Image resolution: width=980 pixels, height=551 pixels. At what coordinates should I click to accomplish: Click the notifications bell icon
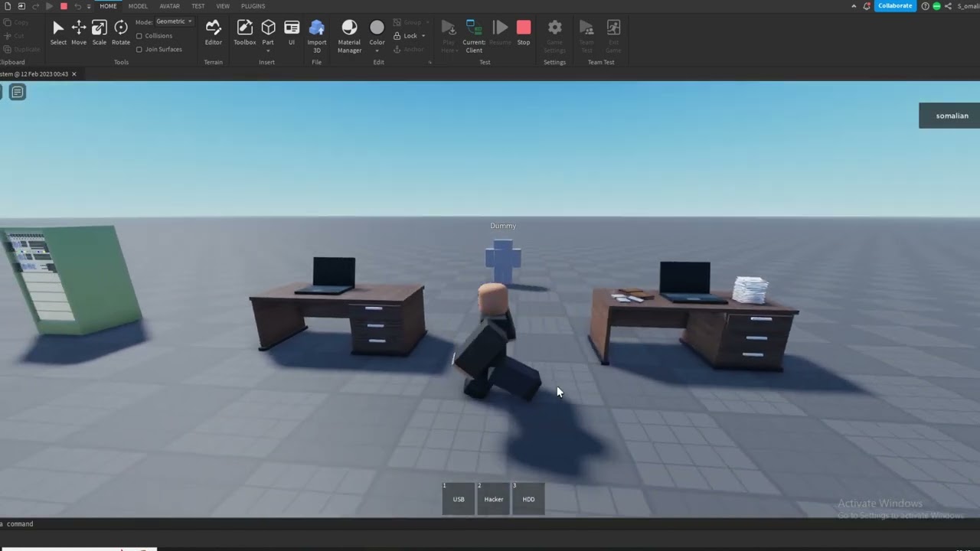867,6
